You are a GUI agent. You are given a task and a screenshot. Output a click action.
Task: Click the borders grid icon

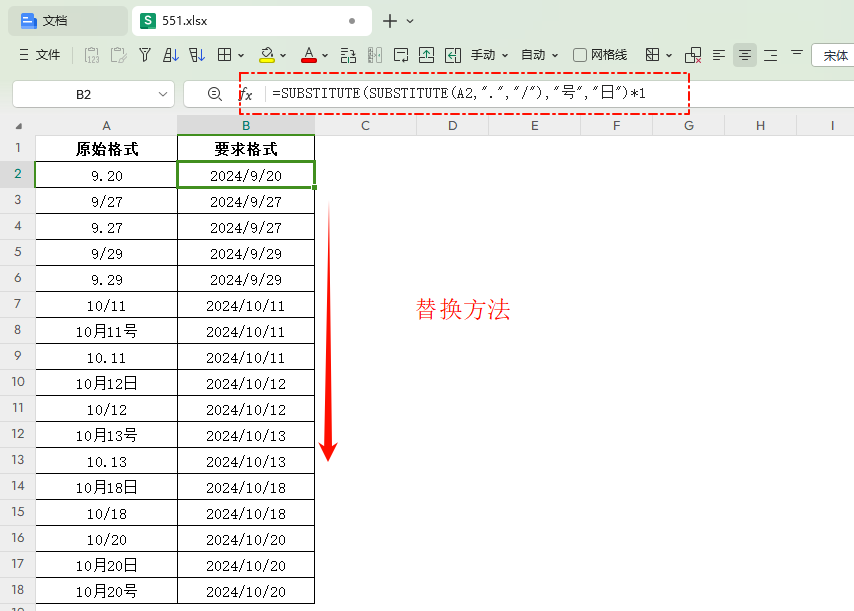[x=224, y=55]
